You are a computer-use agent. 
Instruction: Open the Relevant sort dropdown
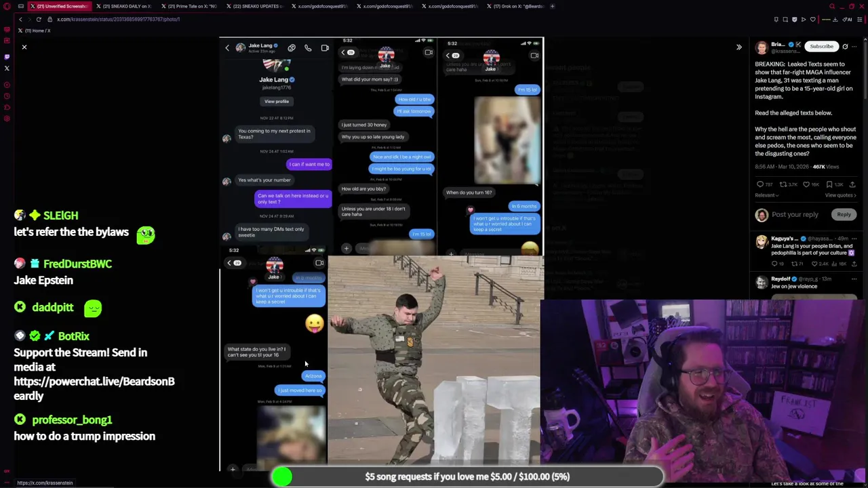[767, 195]
